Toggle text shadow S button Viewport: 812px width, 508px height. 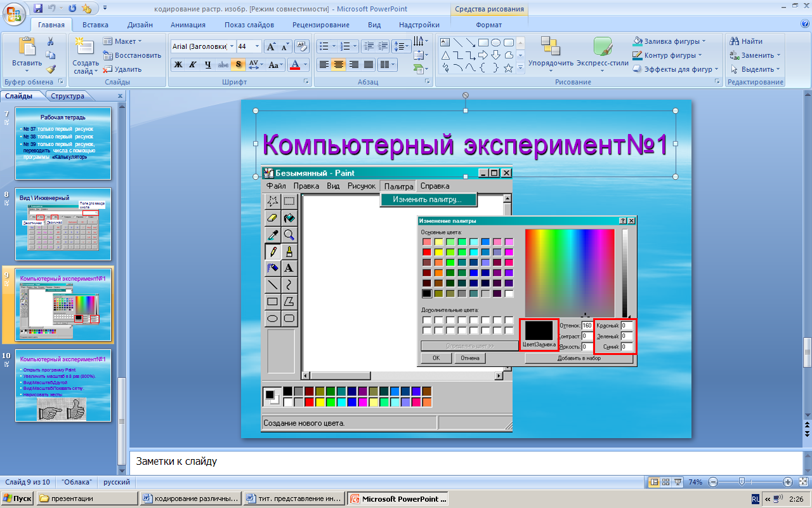tap(238, 65)
